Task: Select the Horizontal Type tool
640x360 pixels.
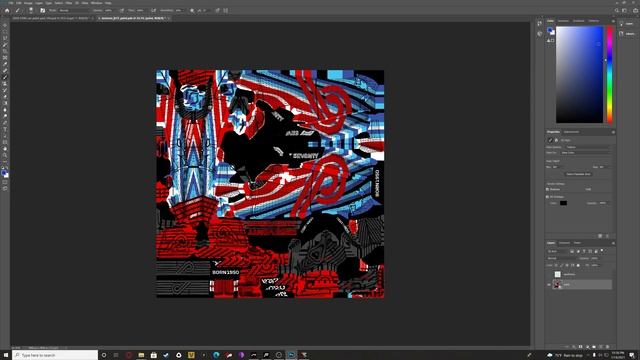Action: 5,128
